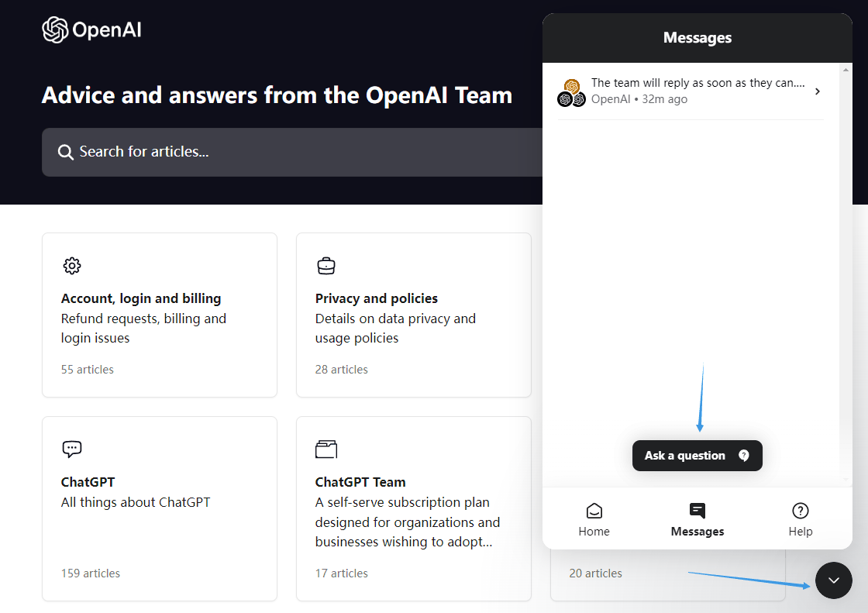This screenshot has width=868, height=613.
Task: Click the gear icon above Account, login and billing
Action: tap(71, 265)
